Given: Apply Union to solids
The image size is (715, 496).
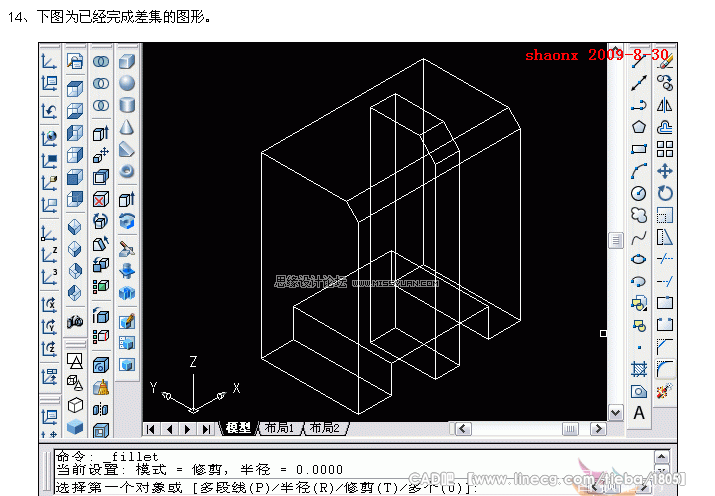Looking at the screenshot, I should [x=101, y=61].
